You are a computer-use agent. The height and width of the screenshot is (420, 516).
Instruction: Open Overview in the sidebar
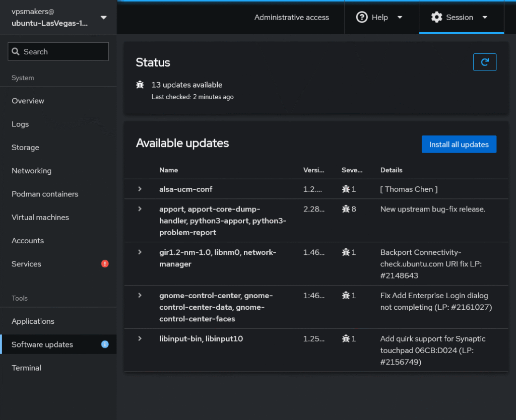58,101
